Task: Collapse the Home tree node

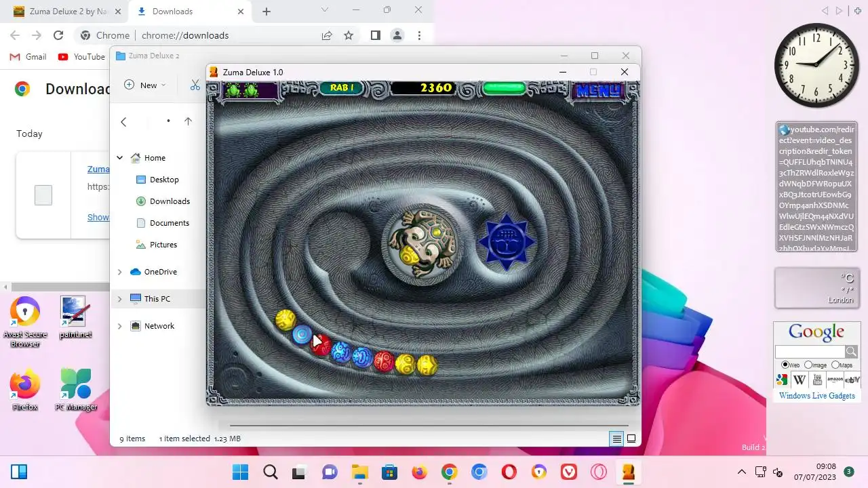Action: click(120, 158)
